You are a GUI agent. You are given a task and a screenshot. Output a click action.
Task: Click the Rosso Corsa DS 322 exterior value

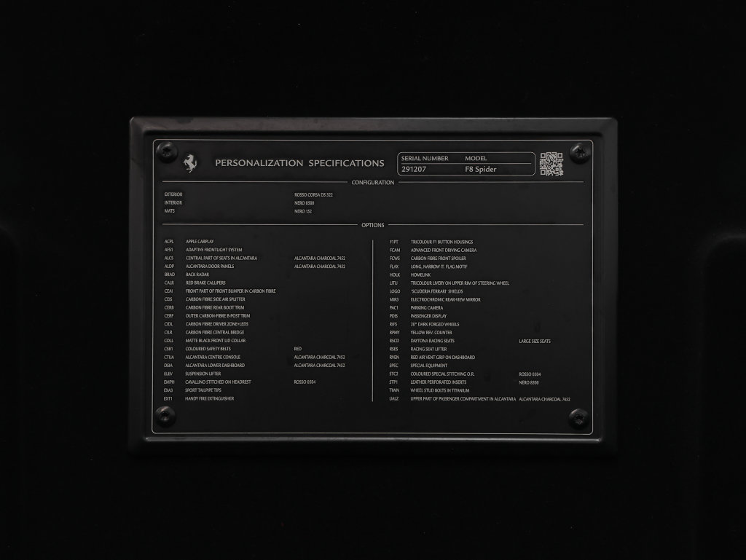(313, 195)
